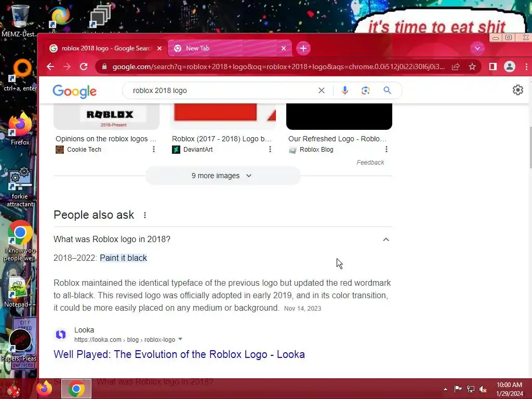
Task: Start voice search with microphone
Action: 345,90
